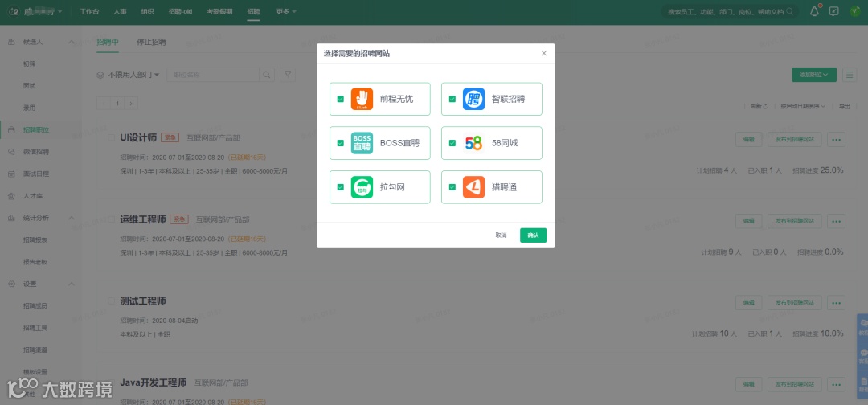Confirm the dialog with 确认

(x=533, y=235)
